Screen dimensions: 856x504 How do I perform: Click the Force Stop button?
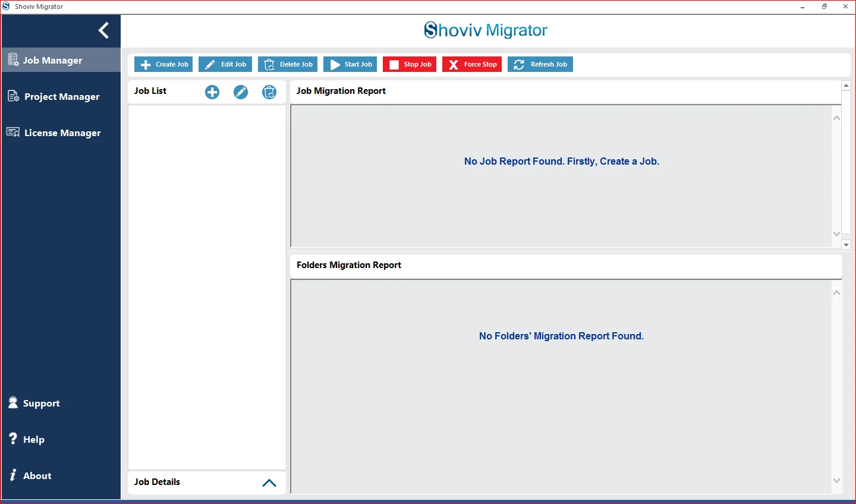tap(472, 64)
